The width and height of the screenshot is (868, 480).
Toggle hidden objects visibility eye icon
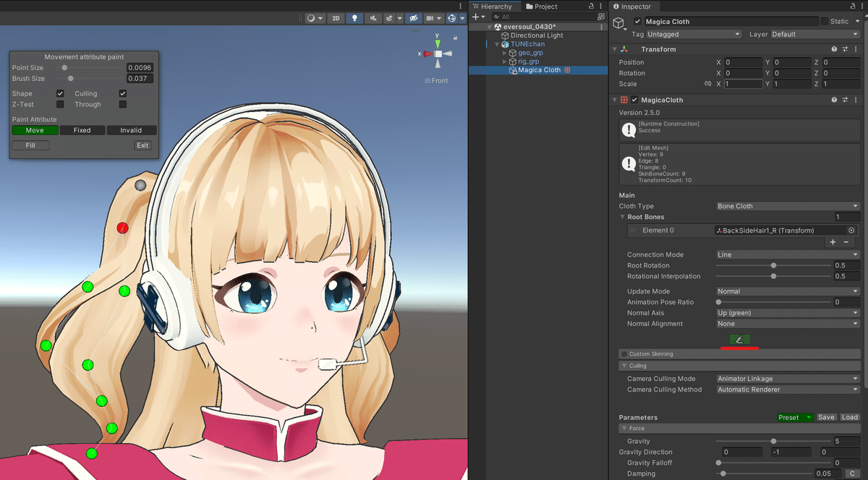click(414, 18)
